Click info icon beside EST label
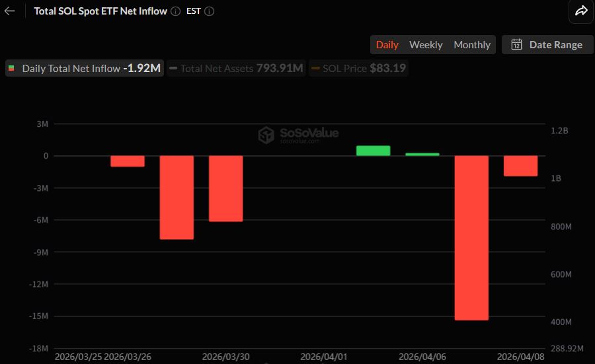Screen dimensions: 595x364 click(x=209, y=11)
